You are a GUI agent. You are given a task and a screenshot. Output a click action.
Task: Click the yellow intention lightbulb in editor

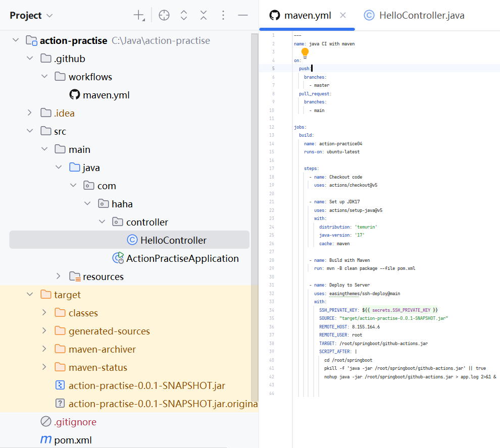click(305, 52)
